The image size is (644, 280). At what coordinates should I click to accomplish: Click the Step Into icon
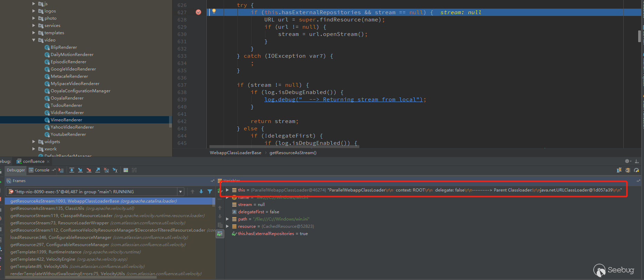coord(80,170)
